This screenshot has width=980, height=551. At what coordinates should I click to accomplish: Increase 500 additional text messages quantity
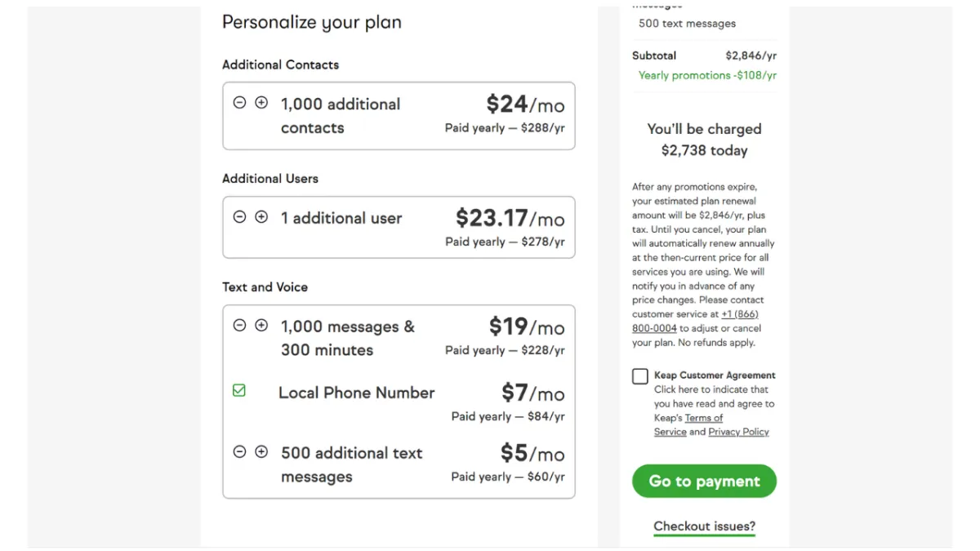pos(261,451)
